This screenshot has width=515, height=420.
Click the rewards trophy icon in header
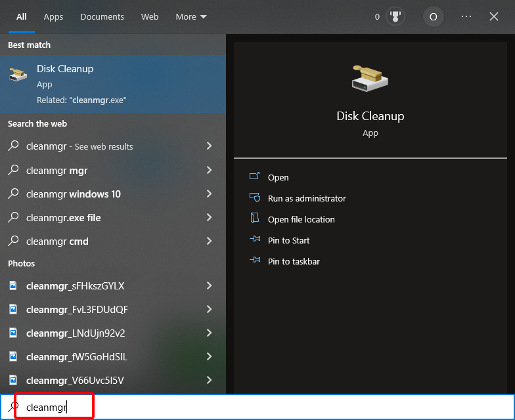tap(394, 16)
